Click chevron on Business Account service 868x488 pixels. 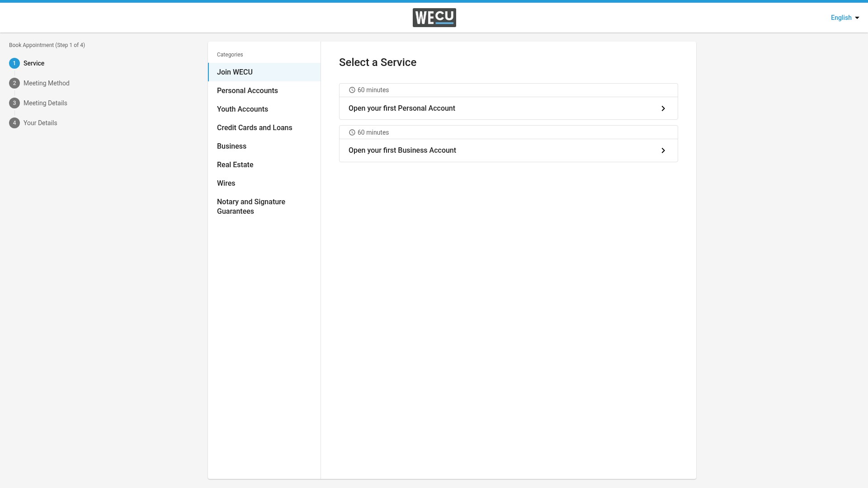[663, 150]
